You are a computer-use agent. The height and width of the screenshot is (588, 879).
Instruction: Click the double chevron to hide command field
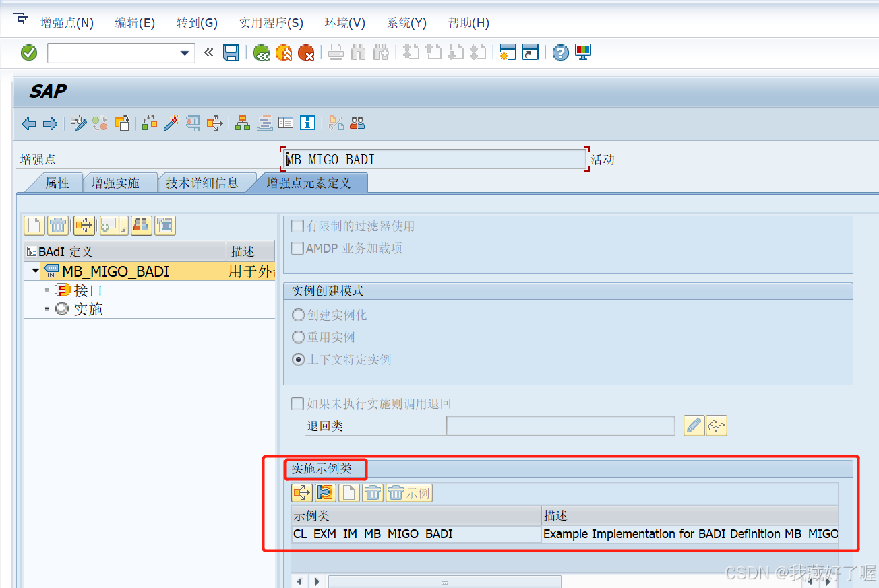click(208, 52)
